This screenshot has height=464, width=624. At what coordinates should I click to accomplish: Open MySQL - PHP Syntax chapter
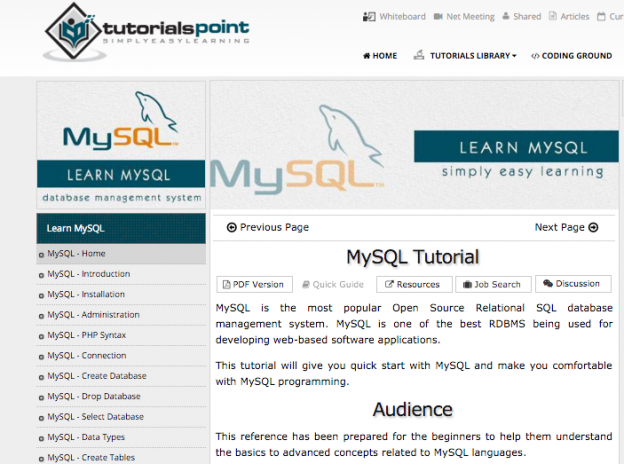click(x=121, y=335)
